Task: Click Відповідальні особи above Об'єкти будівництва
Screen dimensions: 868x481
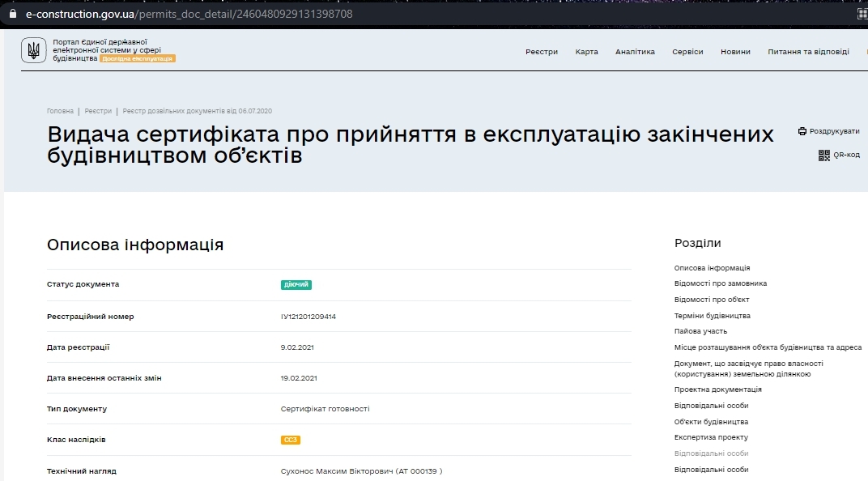Action: [x=711, y=406]
